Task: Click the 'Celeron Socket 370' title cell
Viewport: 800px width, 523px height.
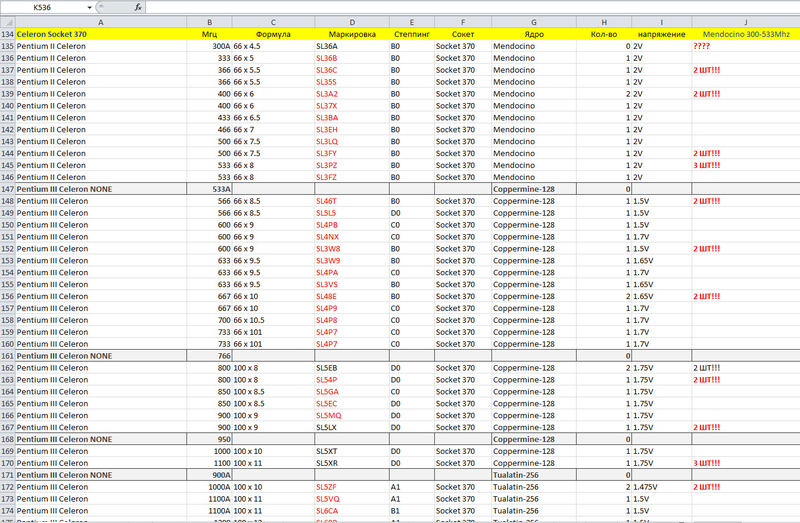Action: click(101, 34)
